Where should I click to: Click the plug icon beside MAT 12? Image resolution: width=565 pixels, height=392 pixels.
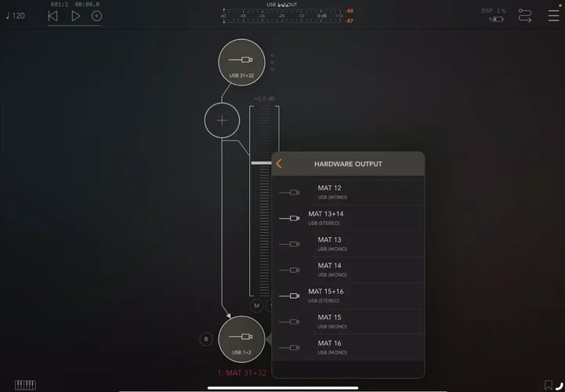click(x=289, y=192)
